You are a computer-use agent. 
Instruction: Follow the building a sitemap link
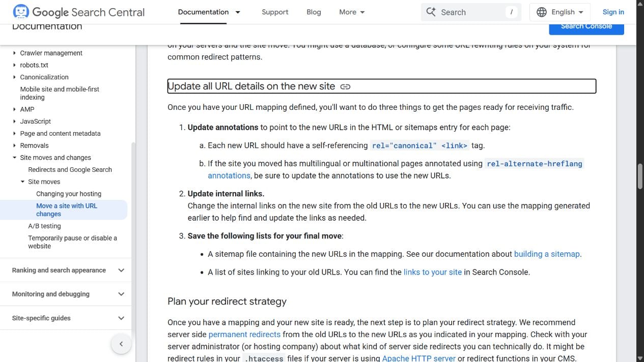pos(547,254)
